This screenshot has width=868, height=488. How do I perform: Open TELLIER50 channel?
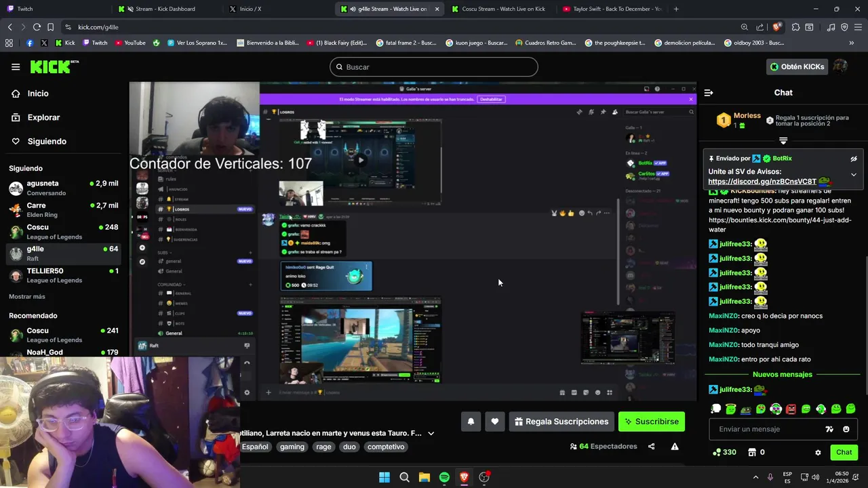63,275
